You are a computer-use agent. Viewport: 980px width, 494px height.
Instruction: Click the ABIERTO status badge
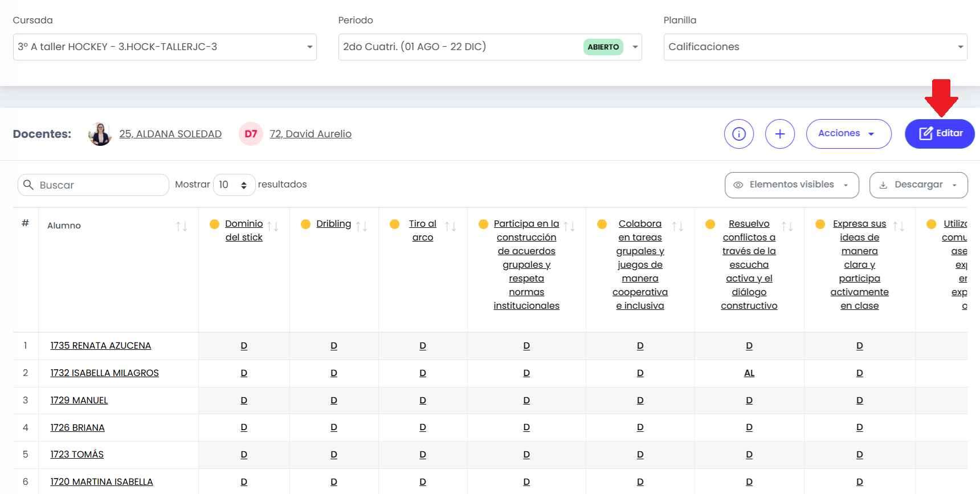coord(603,47)
